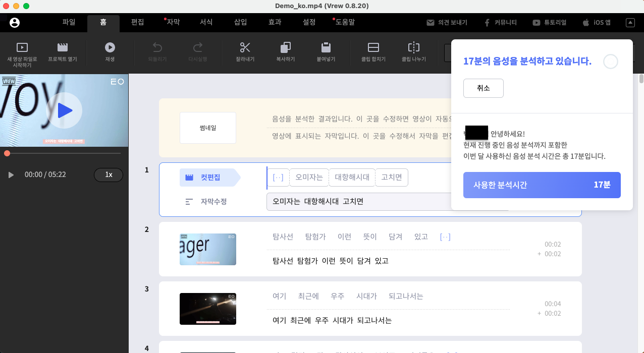The height and width of the screenshot is (353, 644).
Task: Select word 오미자는 in clip 1
Action: (309, 178)
